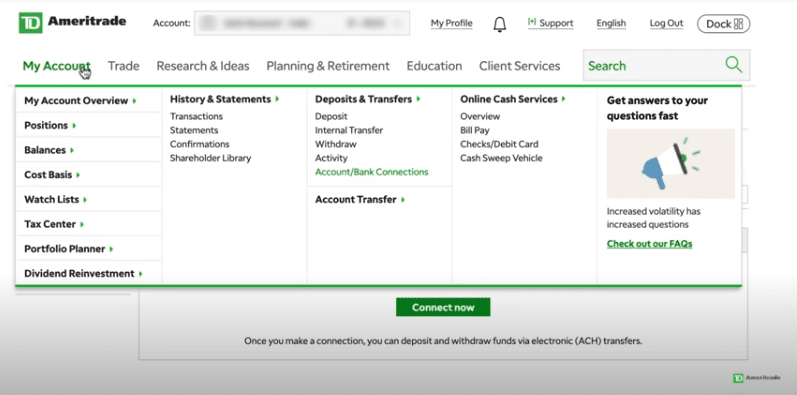Open the Client Services menu
The image size is (797, 395).
click(x=519, y=66)
